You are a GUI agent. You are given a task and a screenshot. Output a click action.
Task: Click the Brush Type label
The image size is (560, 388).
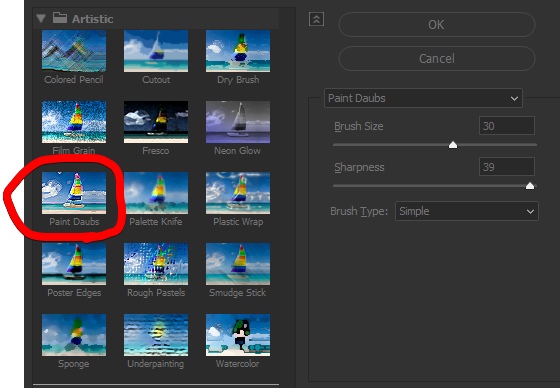(x=359, y=211)
